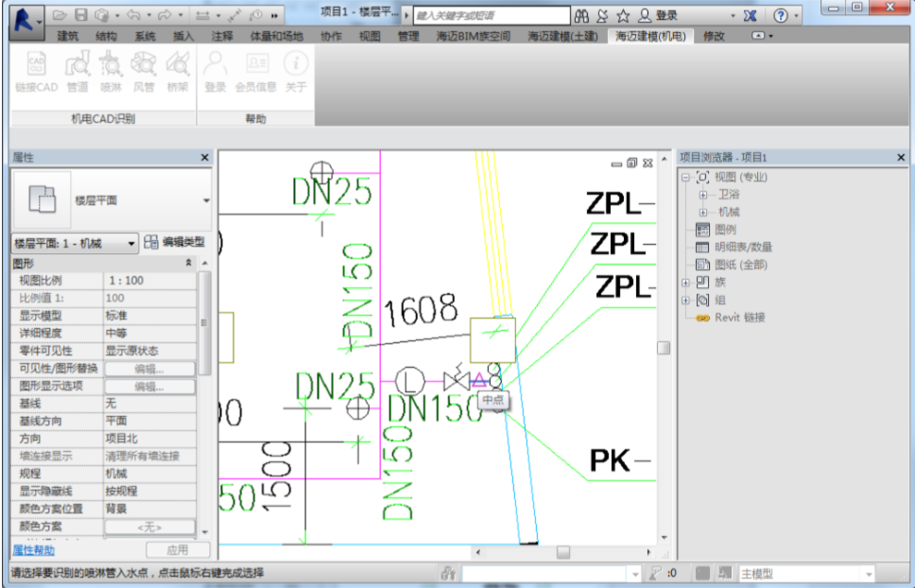
Task: Click the <无> button for 颜色方案
Action: coord(150,527)
